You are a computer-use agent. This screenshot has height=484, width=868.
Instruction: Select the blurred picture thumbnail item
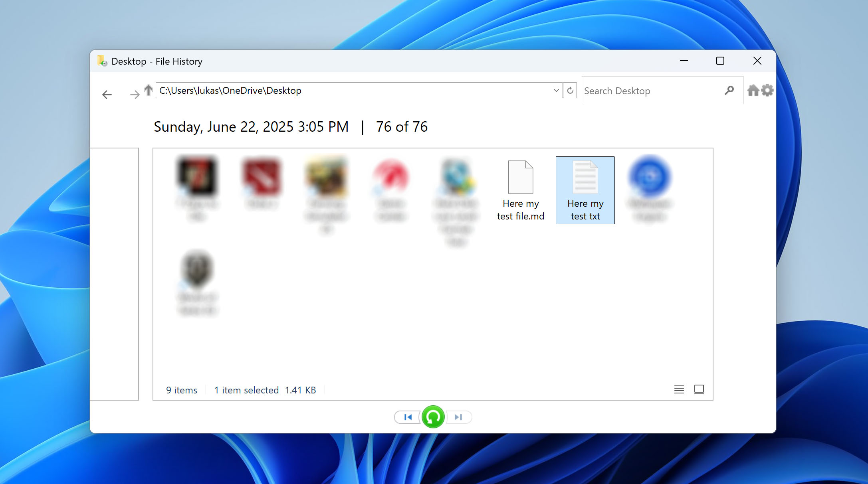tap(327, 196)
